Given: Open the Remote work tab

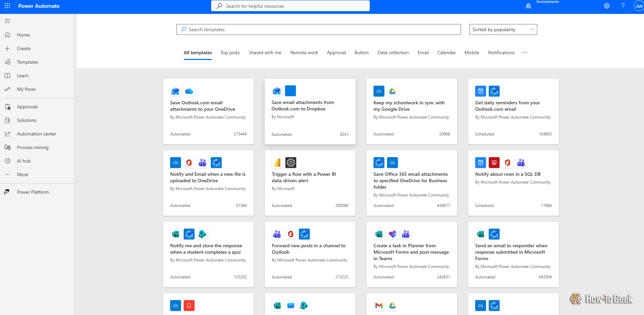Looking at the screenshot, I should pyautogui.click(x=304, y=52).
